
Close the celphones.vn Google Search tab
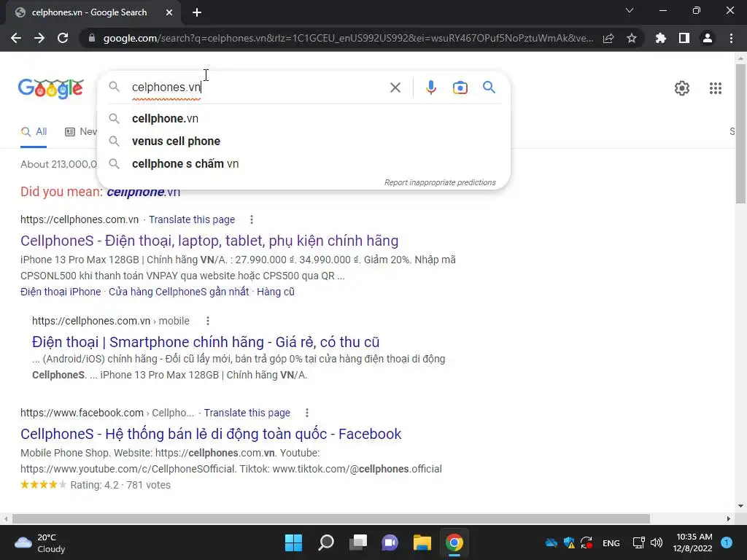169,12
